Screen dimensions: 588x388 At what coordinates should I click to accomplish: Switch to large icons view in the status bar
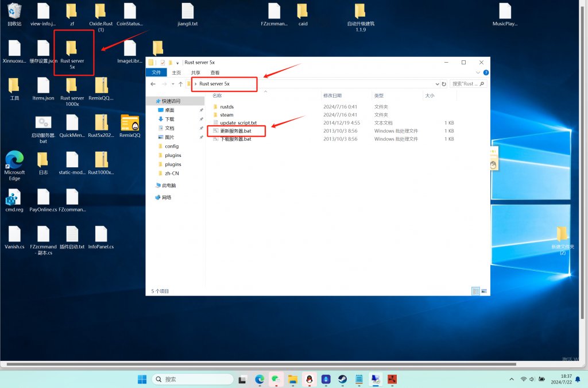[x=484, y=291]
